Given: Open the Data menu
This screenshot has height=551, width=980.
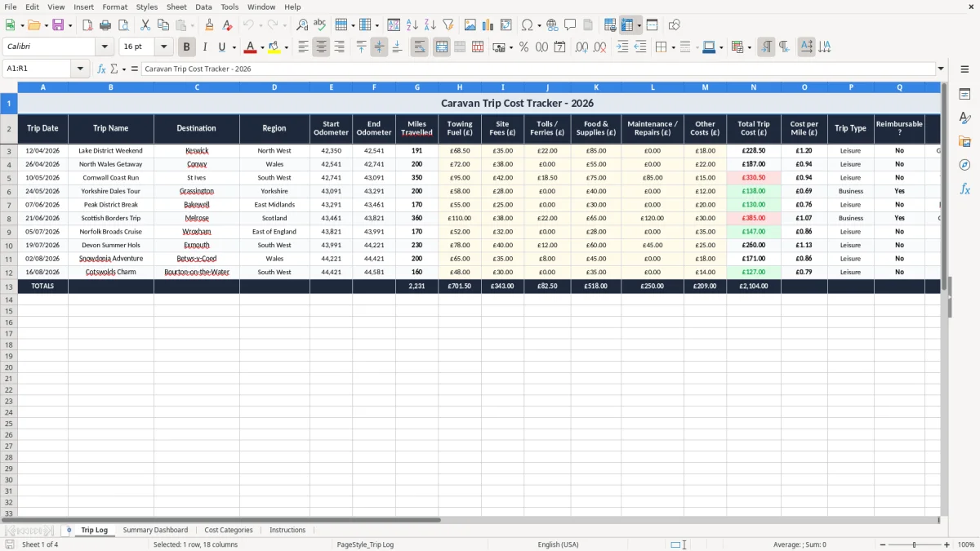Looking at the screenshot, I should [x=203, y=7].
